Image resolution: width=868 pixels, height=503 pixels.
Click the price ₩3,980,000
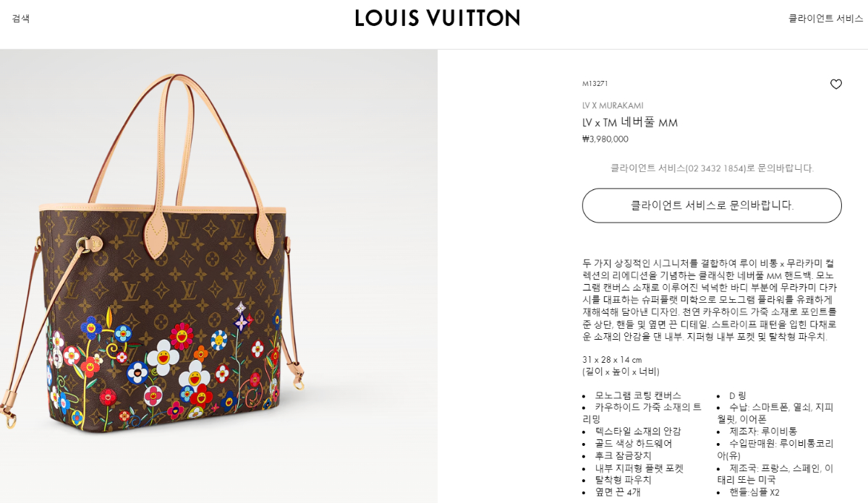pyautogui.click(x=605, y=139)
